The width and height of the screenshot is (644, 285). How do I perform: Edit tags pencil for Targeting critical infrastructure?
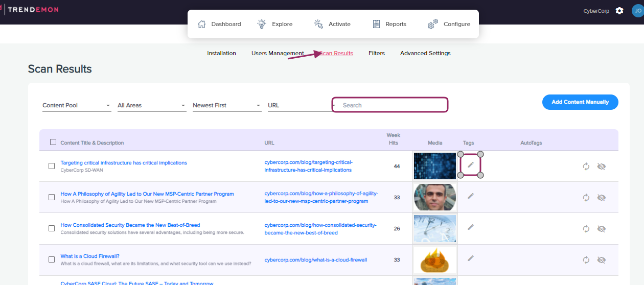pyautogui.click(x=471, y=164)
